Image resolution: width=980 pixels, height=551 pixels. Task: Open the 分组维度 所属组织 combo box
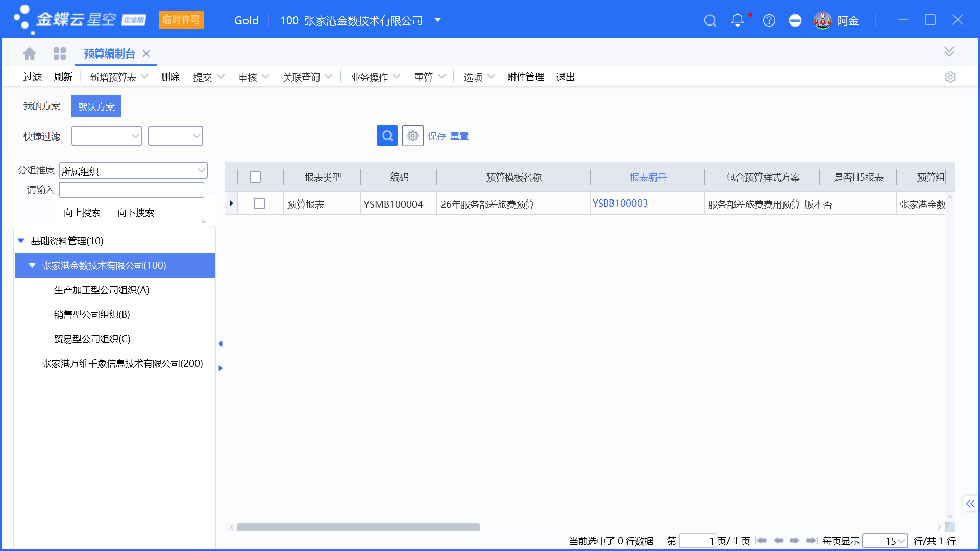click(133, 170)
